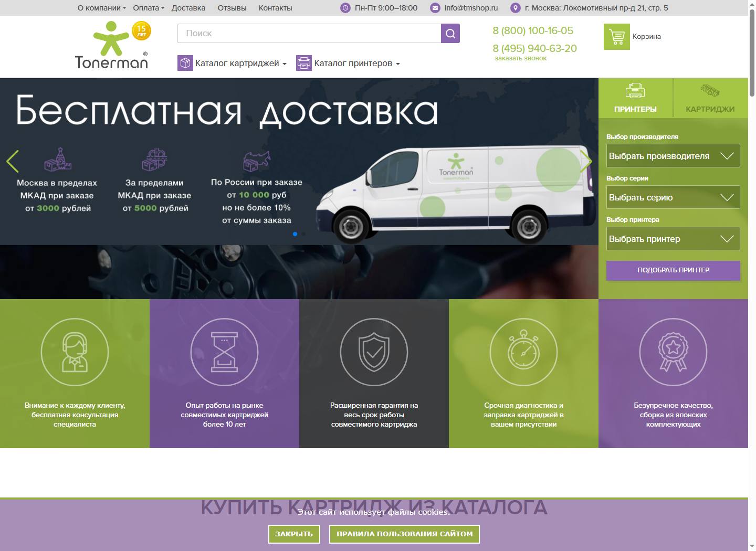Click the award ribbon quality icon

click(673, 352)
